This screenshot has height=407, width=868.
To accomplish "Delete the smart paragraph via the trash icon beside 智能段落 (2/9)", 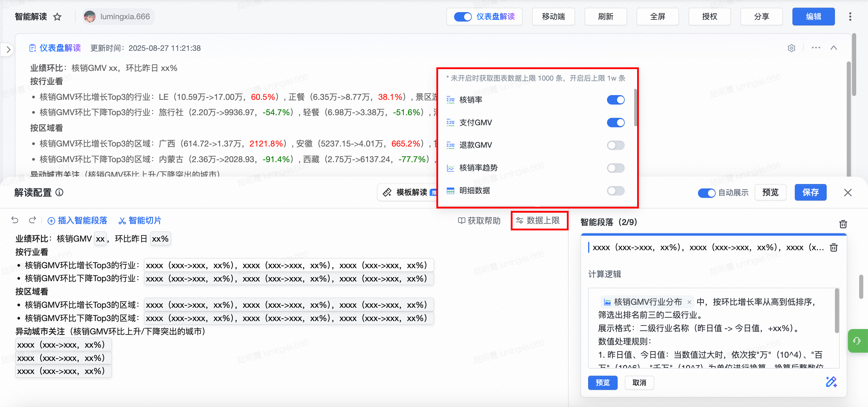I will (843, 224).
